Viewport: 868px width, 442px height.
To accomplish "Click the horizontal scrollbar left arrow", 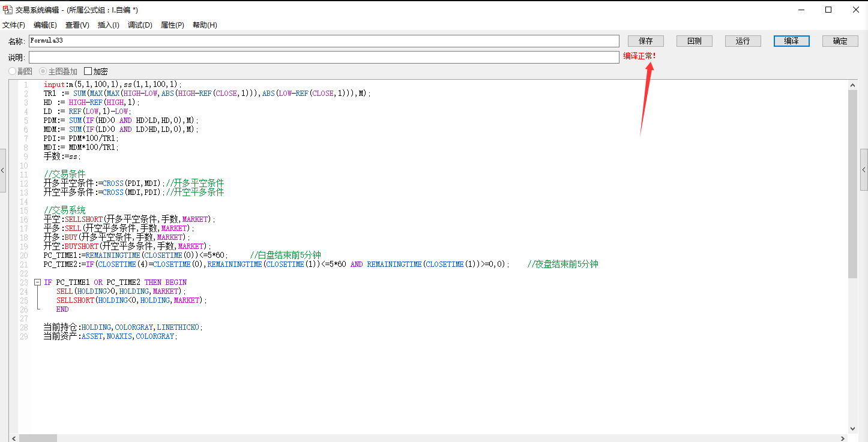I will pyautogui.click(x=13, y=438).
